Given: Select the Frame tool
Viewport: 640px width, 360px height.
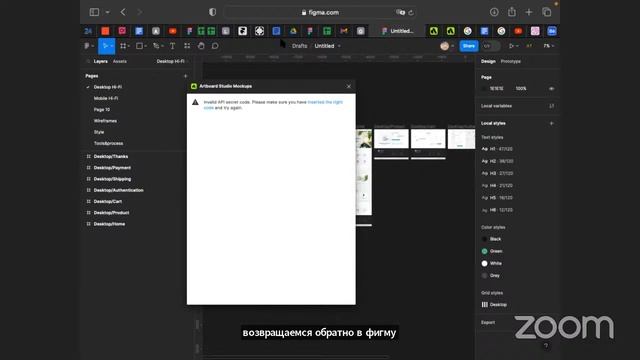Looking at the screenshot, I should (123, 46).
